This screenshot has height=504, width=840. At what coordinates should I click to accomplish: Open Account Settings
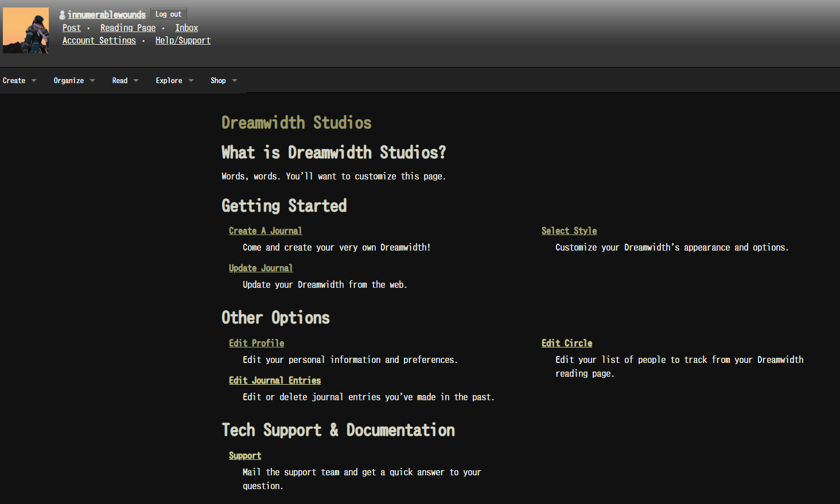coord(99,41)
